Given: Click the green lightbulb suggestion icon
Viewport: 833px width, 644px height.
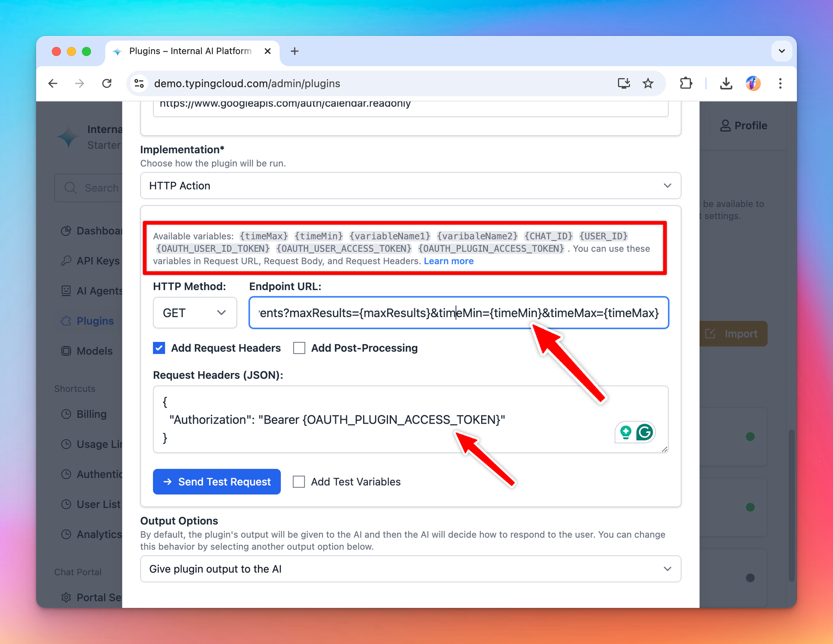Looking at the screenshot, I should coord(626,432).
